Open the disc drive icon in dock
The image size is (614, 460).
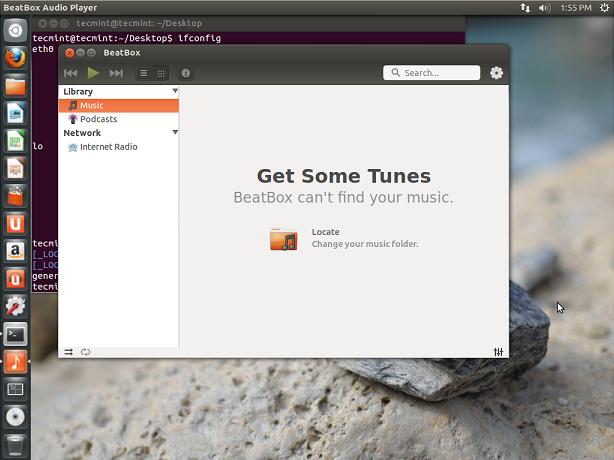point(15,417)
